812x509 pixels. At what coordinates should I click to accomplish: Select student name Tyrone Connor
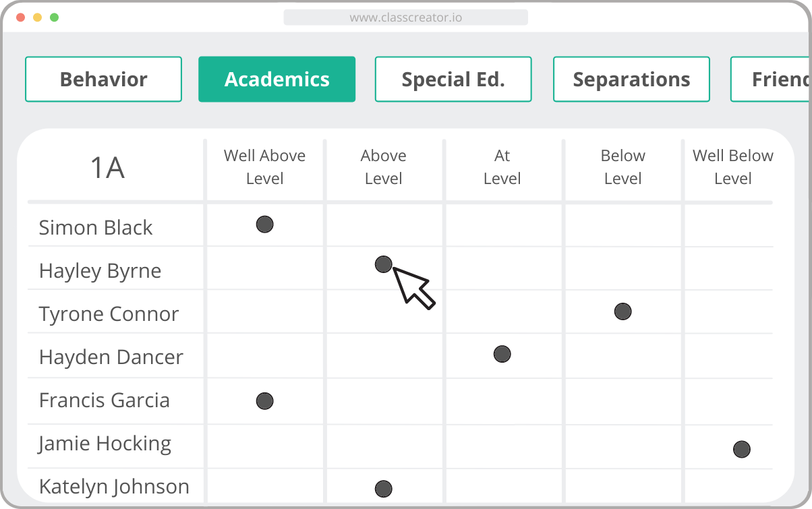pos(109,314)
